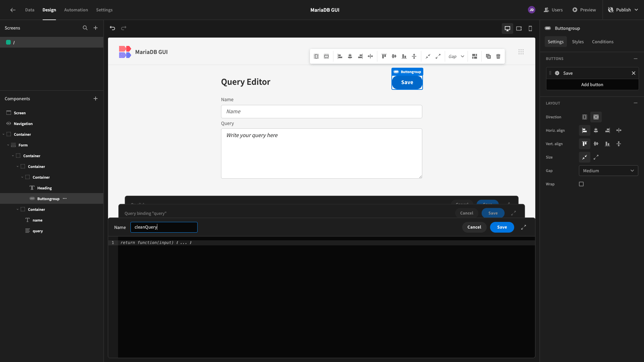
Task: Cancel the cleanQuery snippet editor
Action: click(x=474, y=227)
